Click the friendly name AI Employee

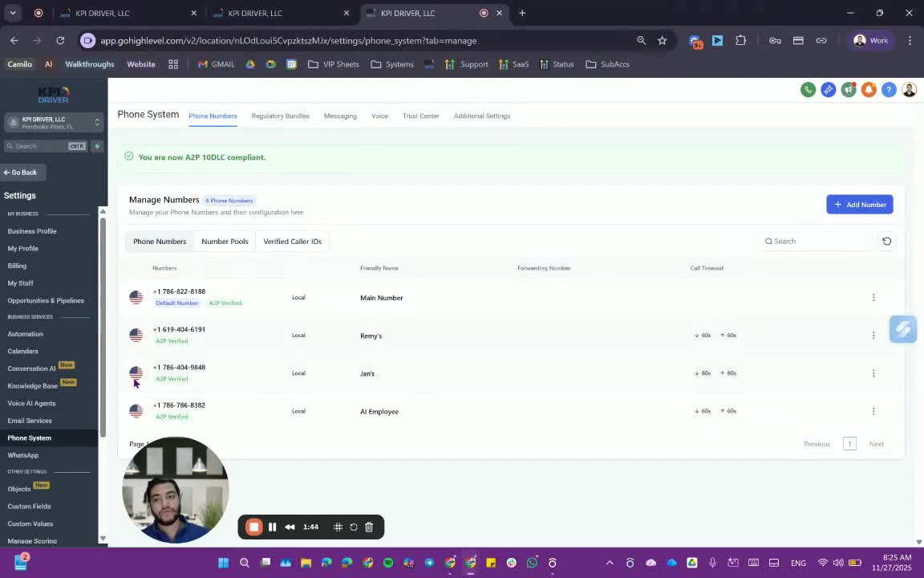[x=379, y=411]
